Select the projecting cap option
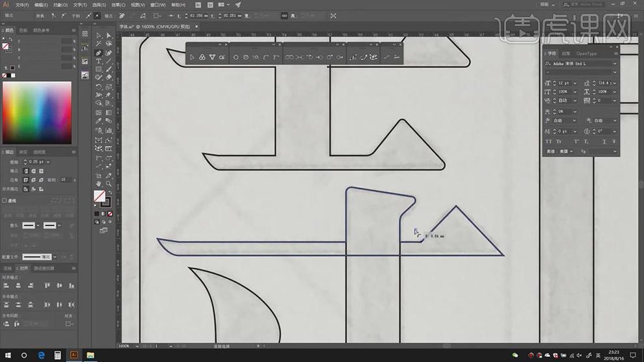This screenshot has height=362, width=644. click(x=41, y=171)
